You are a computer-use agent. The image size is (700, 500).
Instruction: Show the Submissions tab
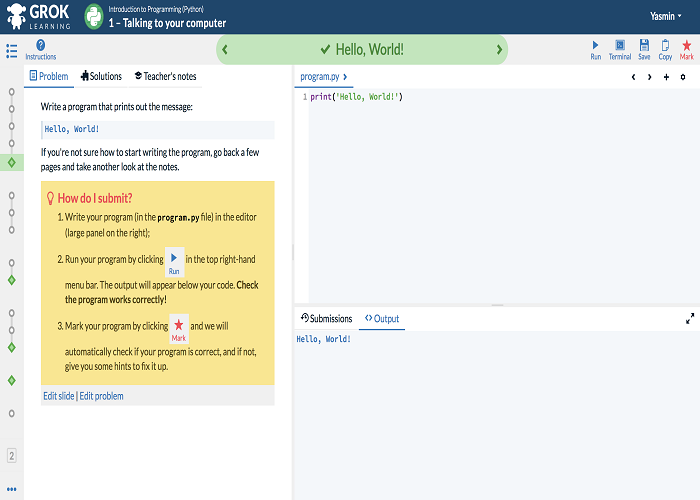[x=326, y=318]
